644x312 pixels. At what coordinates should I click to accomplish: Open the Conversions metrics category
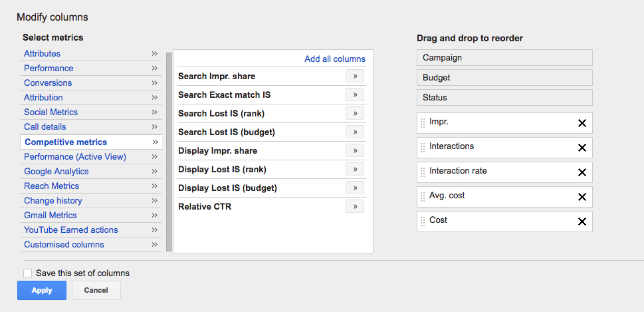47,83
